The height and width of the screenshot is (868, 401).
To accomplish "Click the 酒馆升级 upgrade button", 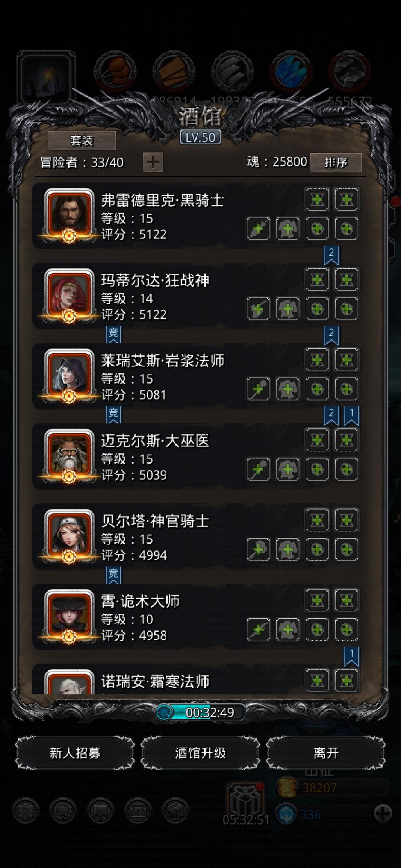I will (x=200, y=753).
